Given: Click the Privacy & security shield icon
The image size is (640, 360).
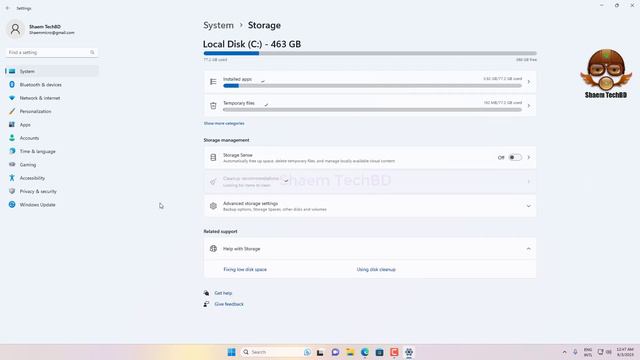Looking at the screenshot, I should [12, 191].
